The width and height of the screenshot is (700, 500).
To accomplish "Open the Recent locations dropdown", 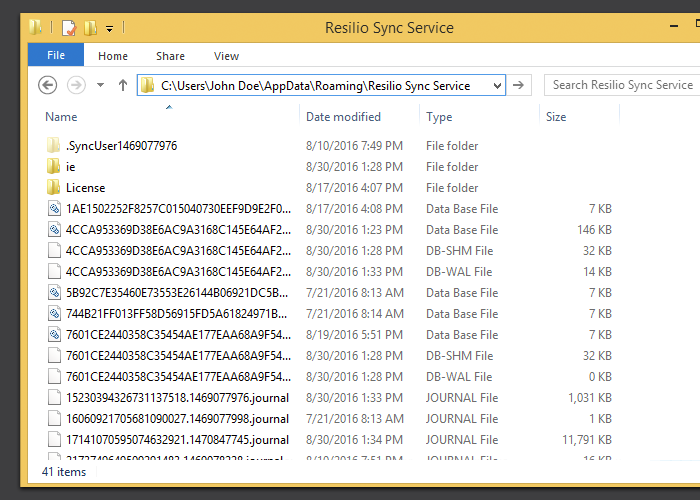I will pyautogui.click(x=100, y=85).
